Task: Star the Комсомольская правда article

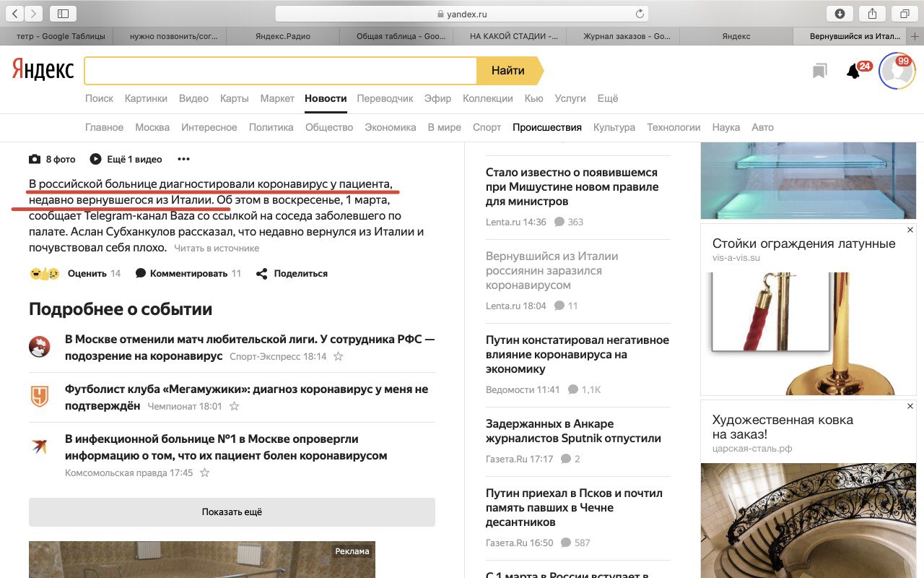Action: [205, 473]
